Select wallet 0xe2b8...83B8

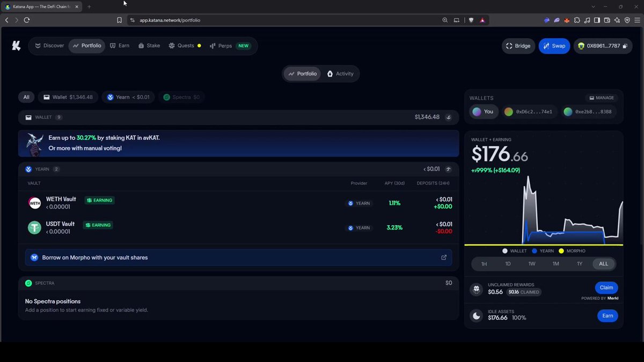point(589,112)
